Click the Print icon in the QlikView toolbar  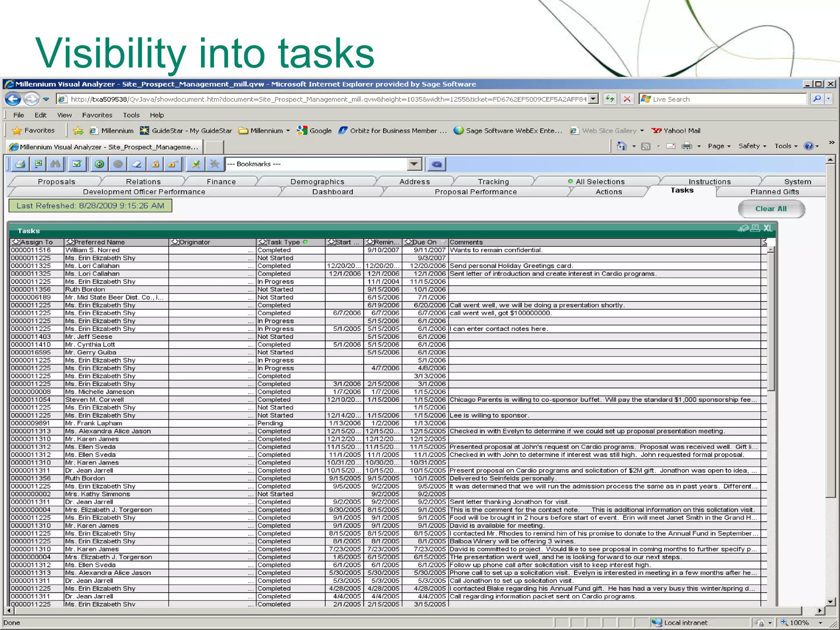coord(20,164)
